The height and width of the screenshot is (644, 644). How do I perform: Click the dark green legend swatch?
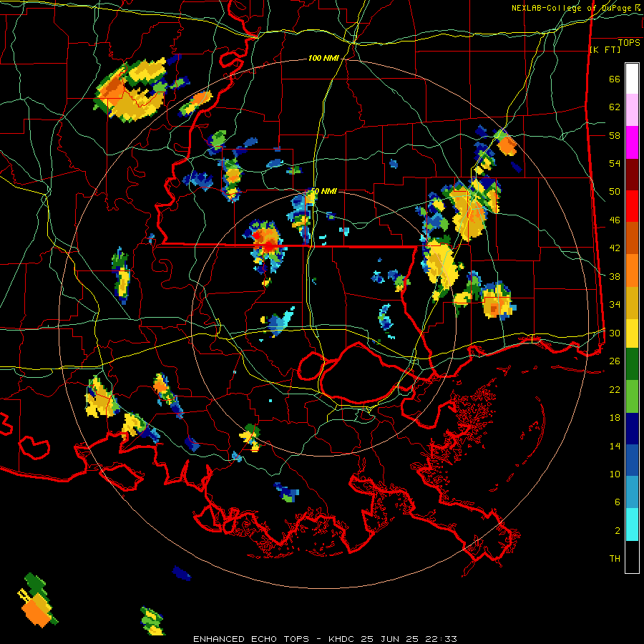coord(632,364)
